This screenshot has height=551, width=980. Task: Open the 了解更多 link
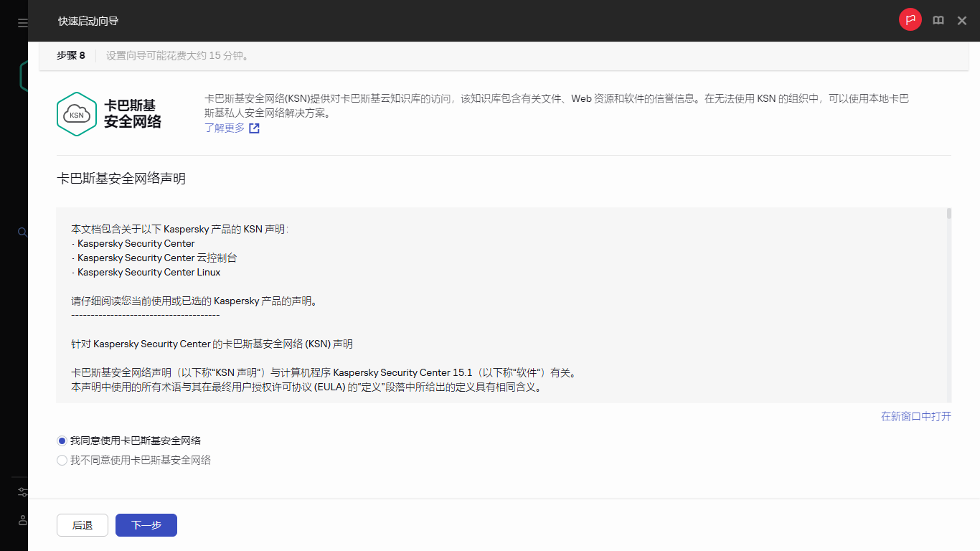(x=224, y=127)
